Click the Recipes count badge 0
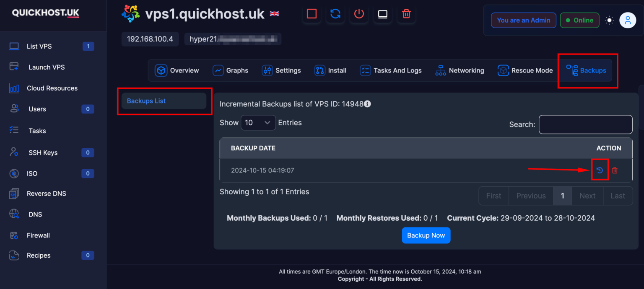The height and width of the screenshot is (289, 644). tap(88, 255)
